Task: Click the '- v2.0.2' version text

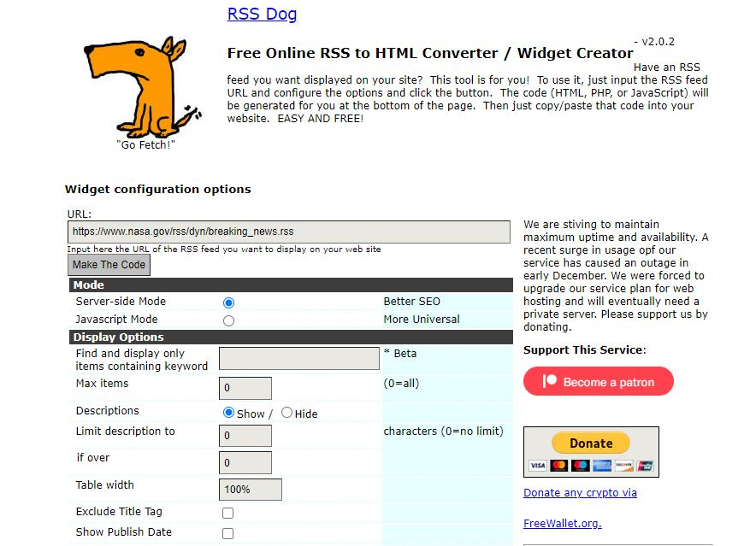Action: [653, 42]
